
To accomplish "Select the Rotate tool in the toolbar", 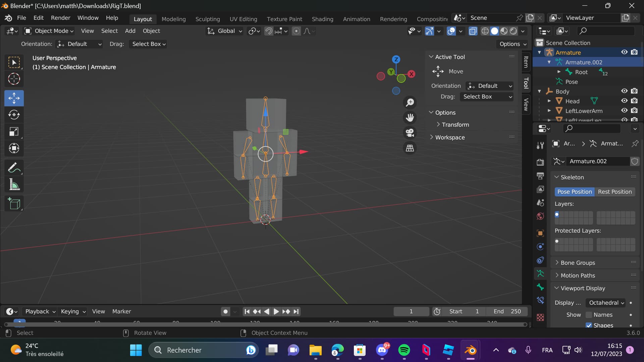I will (14, 115).
